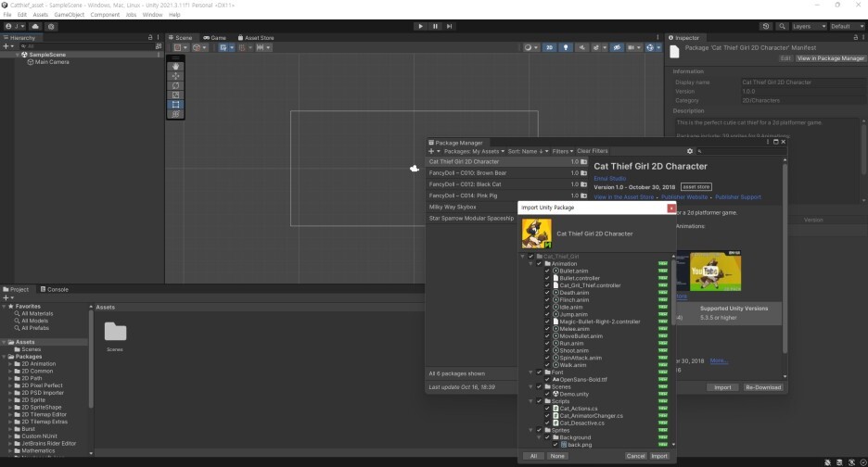Open the Layers dropdown
The height and width of the screenshot is (467, 868).
pos(808,26)
